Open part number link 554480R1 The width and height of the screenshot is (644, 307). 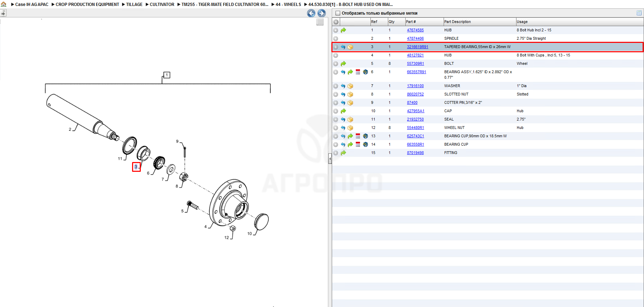point(415,128)
